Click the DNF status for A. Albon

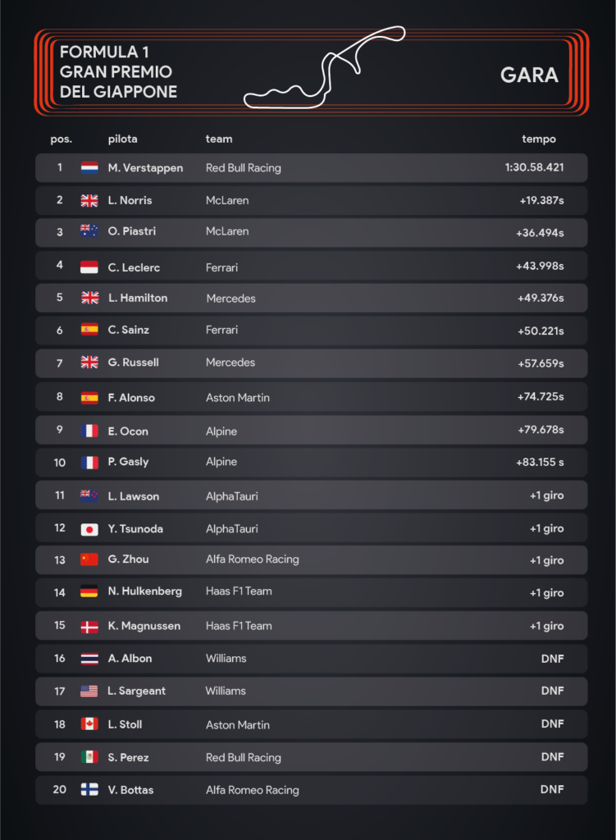point(552,659)
